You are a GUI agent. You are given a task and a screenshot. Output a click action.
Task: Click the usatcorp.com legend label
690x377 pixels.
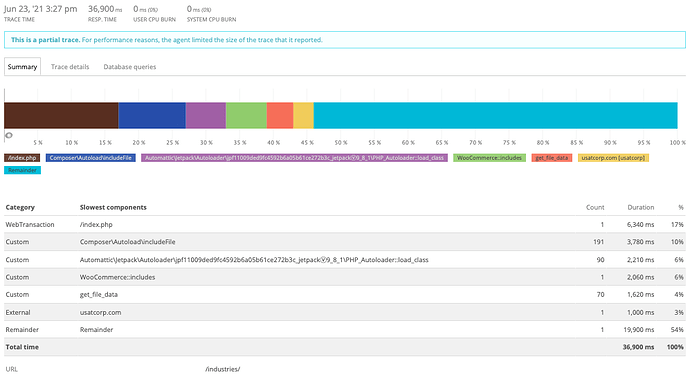pos(613,158)
